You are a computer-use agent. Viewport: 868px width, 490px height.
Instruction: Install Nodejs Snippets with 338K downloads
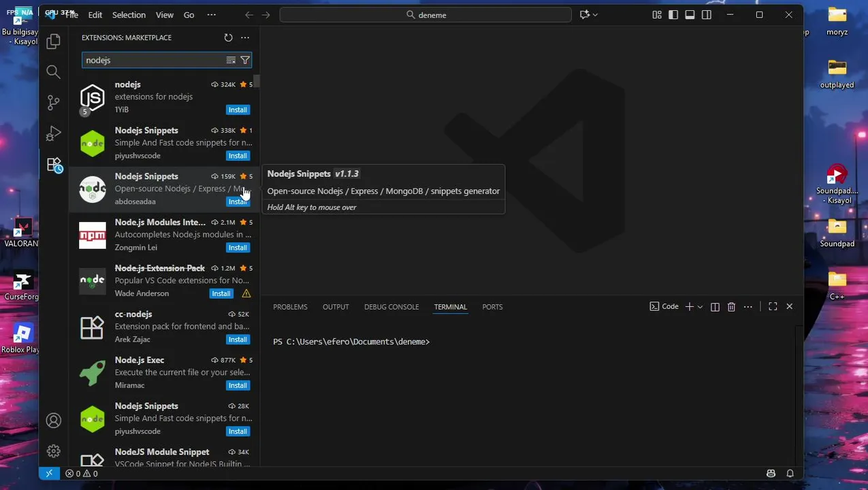[x=238, y=156]
